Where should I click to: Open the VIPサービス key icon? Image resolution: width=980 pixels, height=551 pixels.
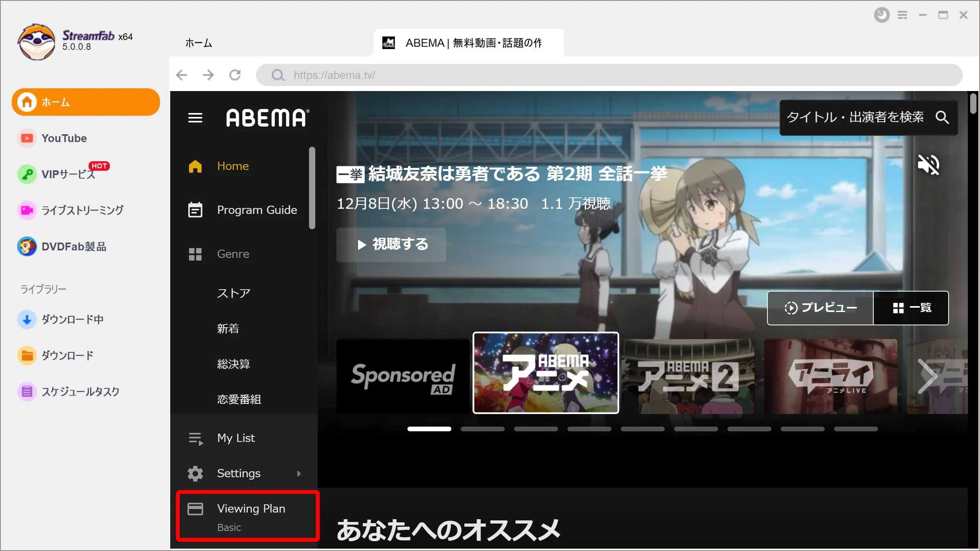pos(27,174)
